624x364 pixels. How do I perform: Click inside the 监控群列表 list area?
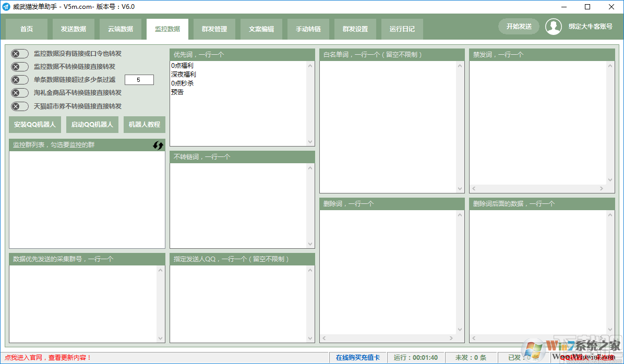87,200
